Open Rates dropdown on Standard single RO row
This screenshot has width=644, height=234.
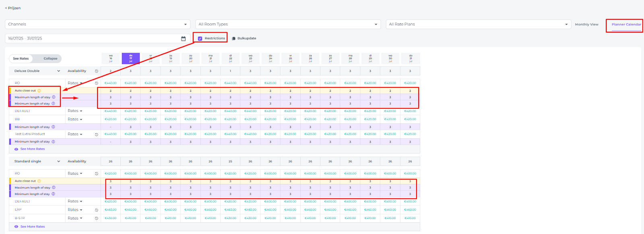[x=75, y=174]
